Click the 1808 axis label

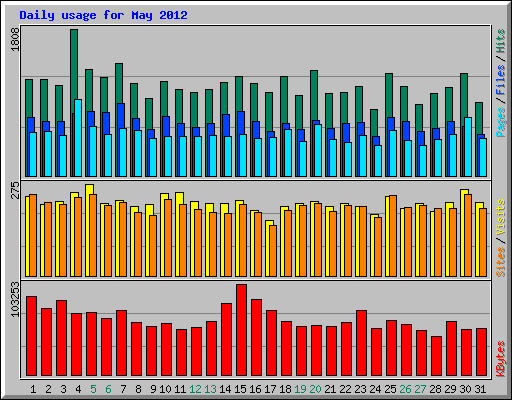point(15,40)
